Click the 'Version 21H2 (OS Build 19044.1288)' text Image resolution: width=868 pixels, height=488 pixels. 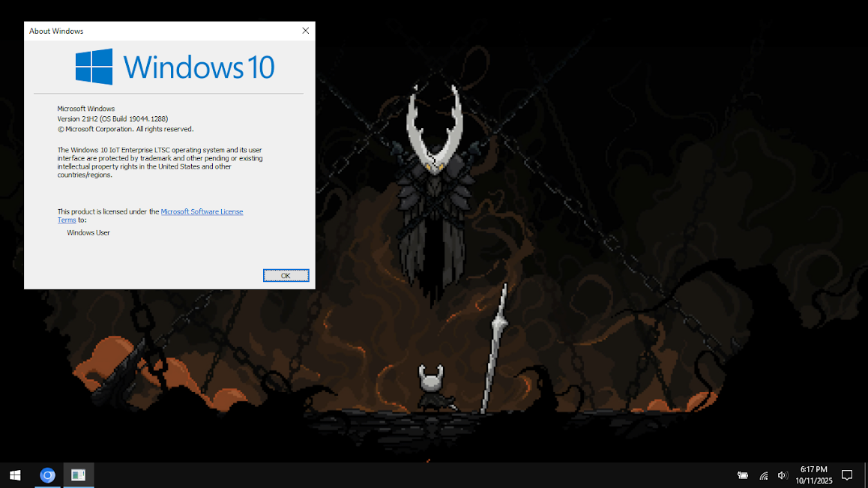pos(112,118)
